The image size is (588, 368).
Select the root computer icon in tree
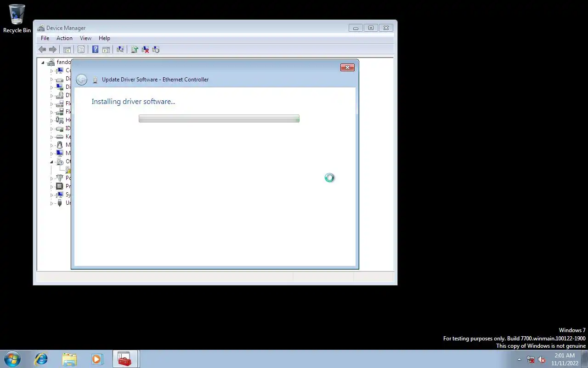point(51,62)
